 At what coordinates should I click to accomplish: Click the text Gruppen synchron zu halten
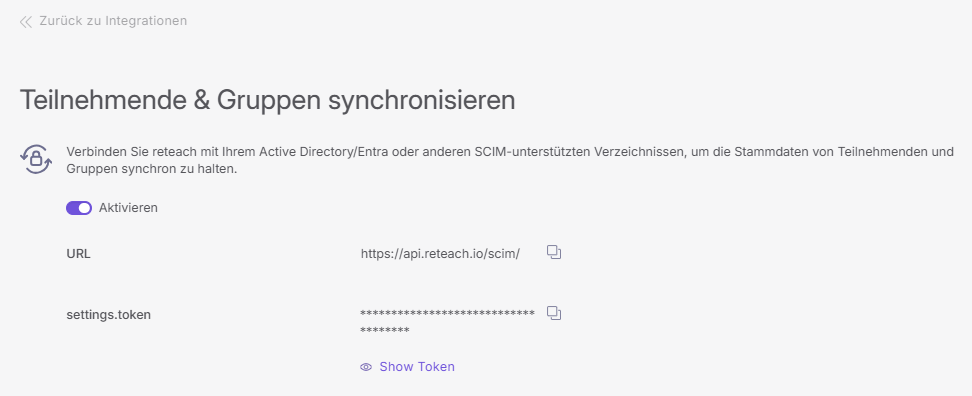click(x=152, y=169)
